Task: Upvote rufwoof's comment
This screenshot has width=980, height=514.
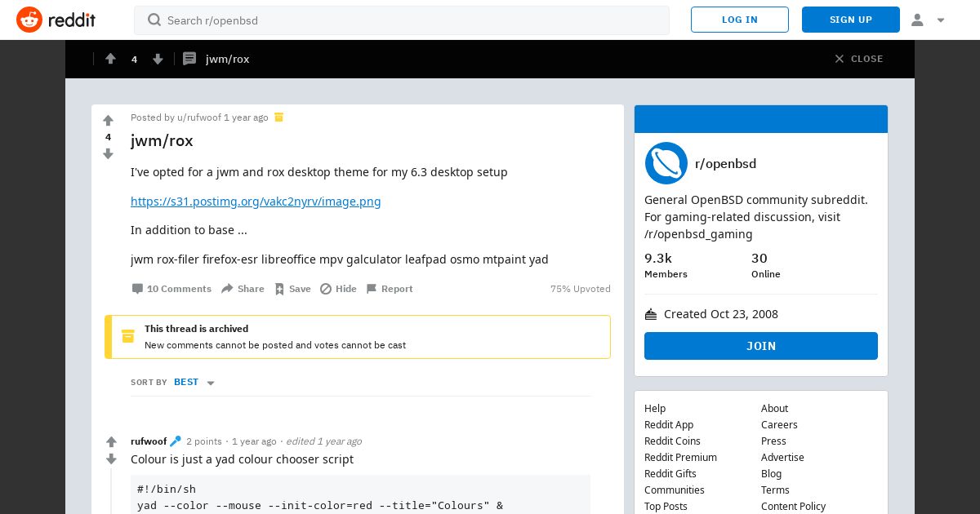Action: [x=111, y=442]
